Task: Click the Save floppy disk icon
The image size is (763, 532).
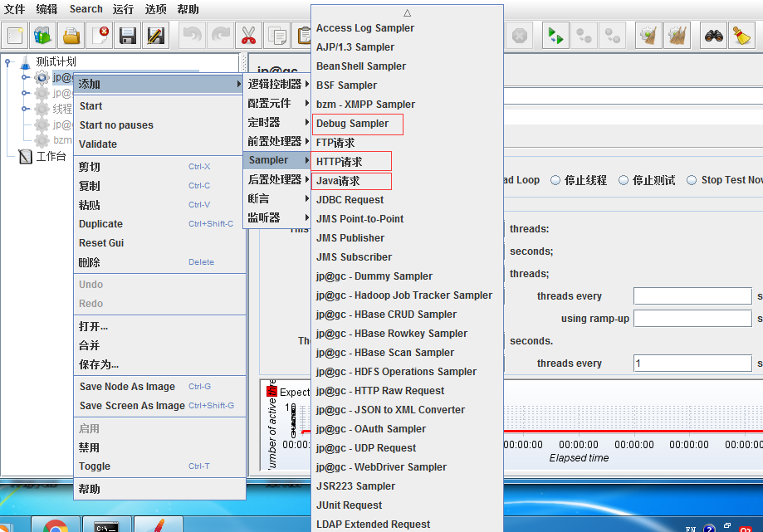Action: (x=127, y=36)
